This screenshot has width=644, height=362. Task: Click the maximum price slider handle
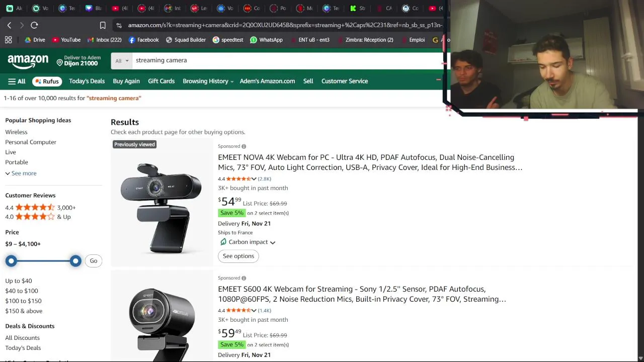click(75, 260)
